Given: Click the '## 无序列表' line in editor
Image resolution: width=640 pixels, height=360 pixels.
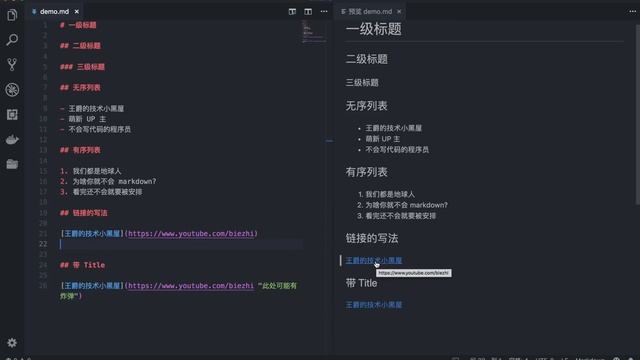Looking at the screenshot, I should coord(80,88).
